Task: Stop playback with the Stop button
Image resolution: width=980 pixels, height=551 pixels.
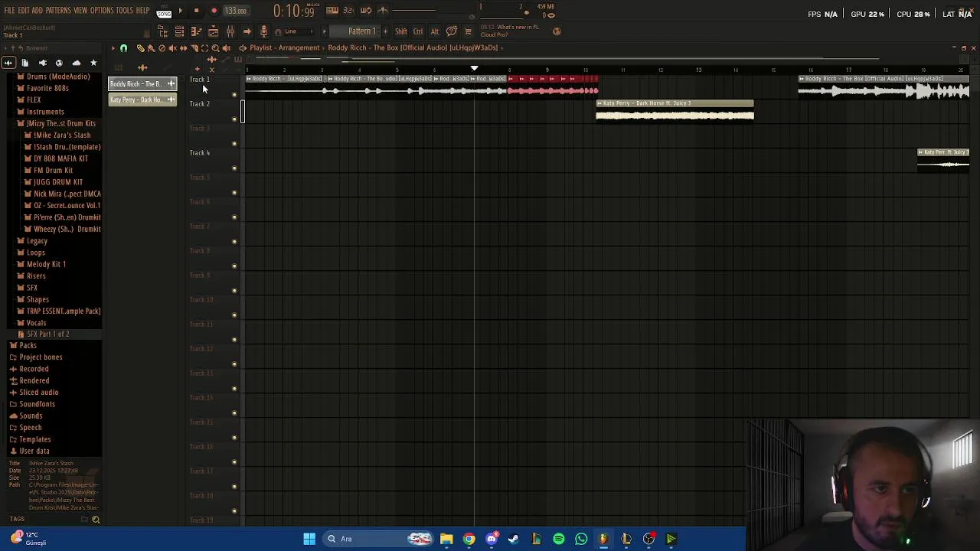Action: coord(196,11)
